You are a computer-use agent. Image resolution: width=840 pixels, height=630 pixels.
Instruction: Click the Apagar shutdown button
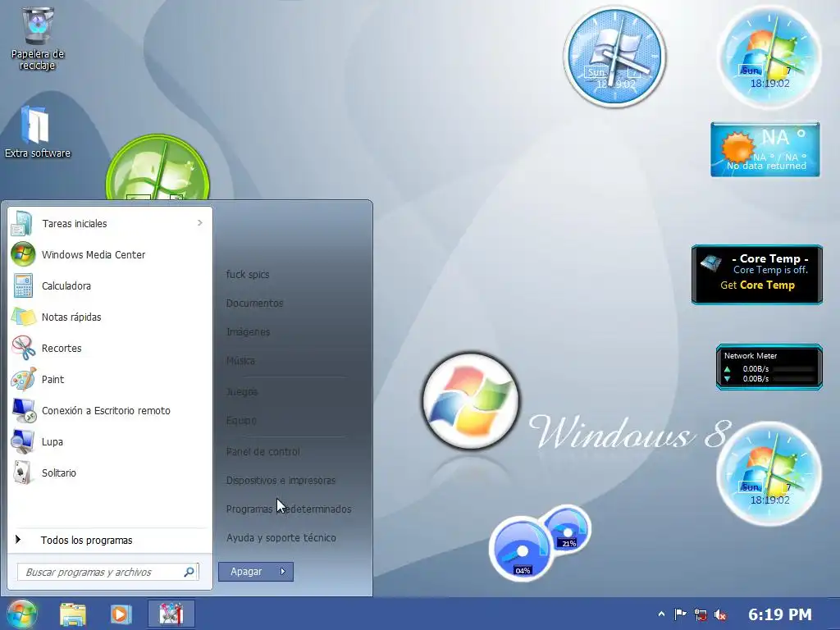click(x=246, y=572)
